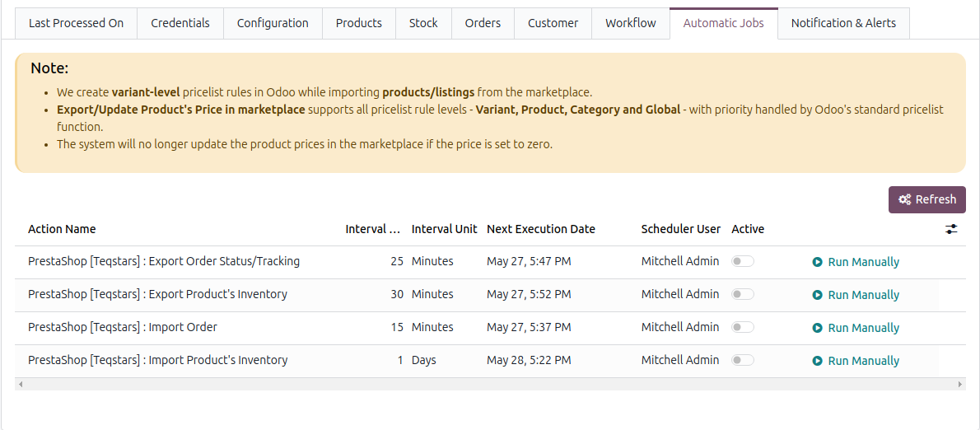Open the Workflow tab
The width and height of the screenshot is (980, 430).
click(631, 23)
